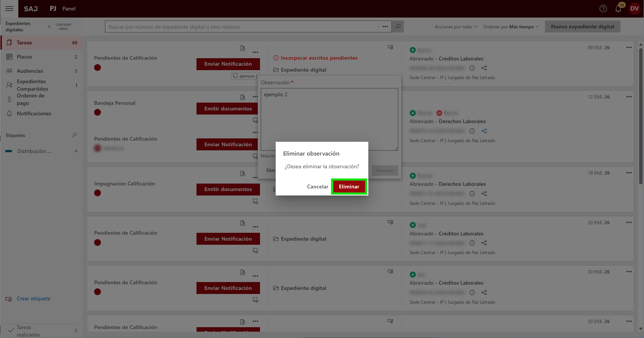Screen dimensions: 644x338
Task: Click the Crear etiqueta link
Action: tap(33, 298)
